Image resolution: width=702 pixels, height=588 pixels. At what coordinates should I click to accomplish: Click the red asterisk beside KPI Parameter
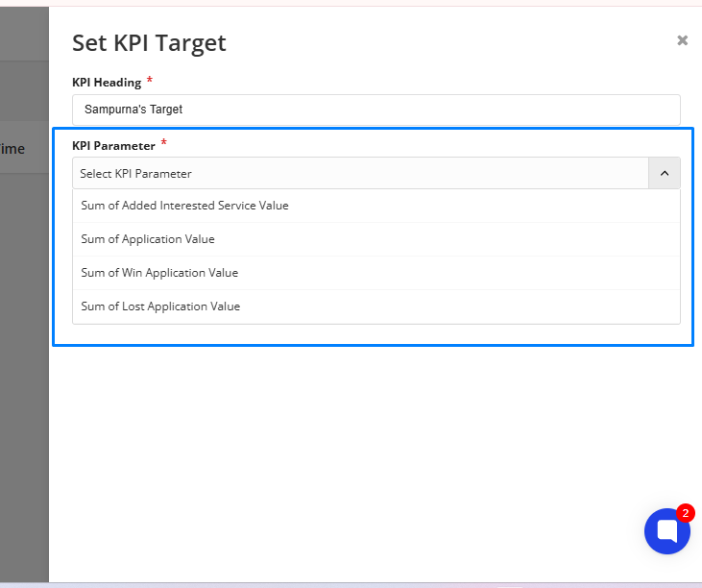pyautogui.click(x=163, y=143)
